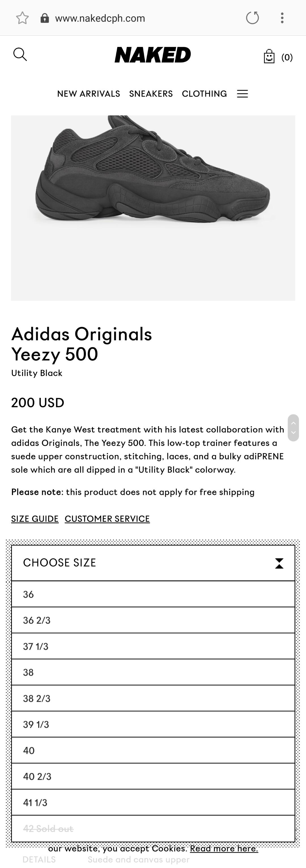Screen dimensions: 306x868
Task: Open the shopping bag cart icon
Action: (x=269, y=57)
